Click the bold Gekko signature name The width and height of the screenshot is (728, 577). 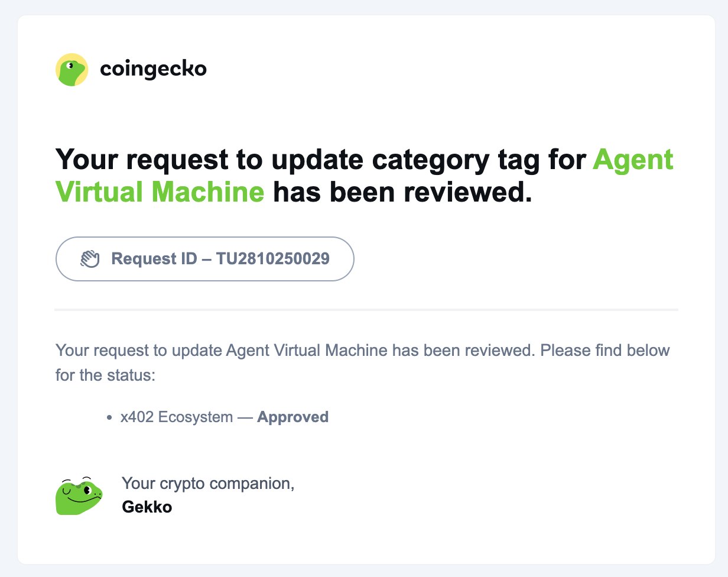[147, 507]
